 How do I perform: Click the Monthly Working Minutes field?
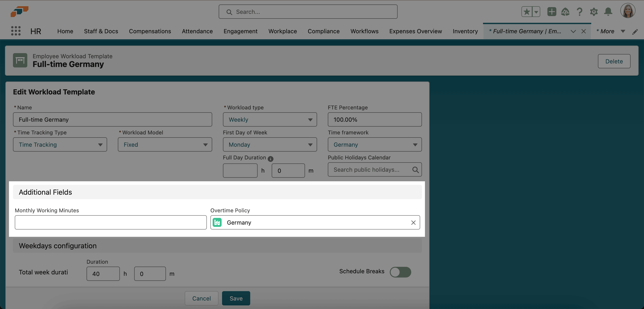pos(110,222)
